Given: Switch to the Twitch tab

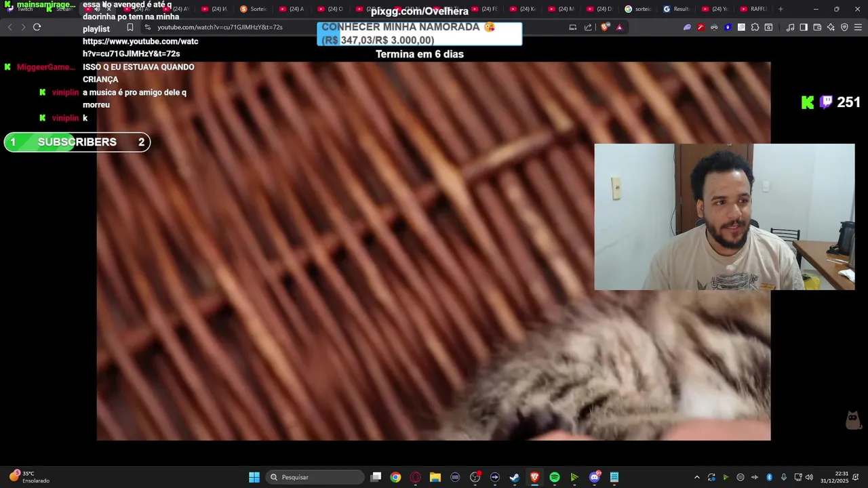Looking at the screenshot, I should (x=20, y=9).
